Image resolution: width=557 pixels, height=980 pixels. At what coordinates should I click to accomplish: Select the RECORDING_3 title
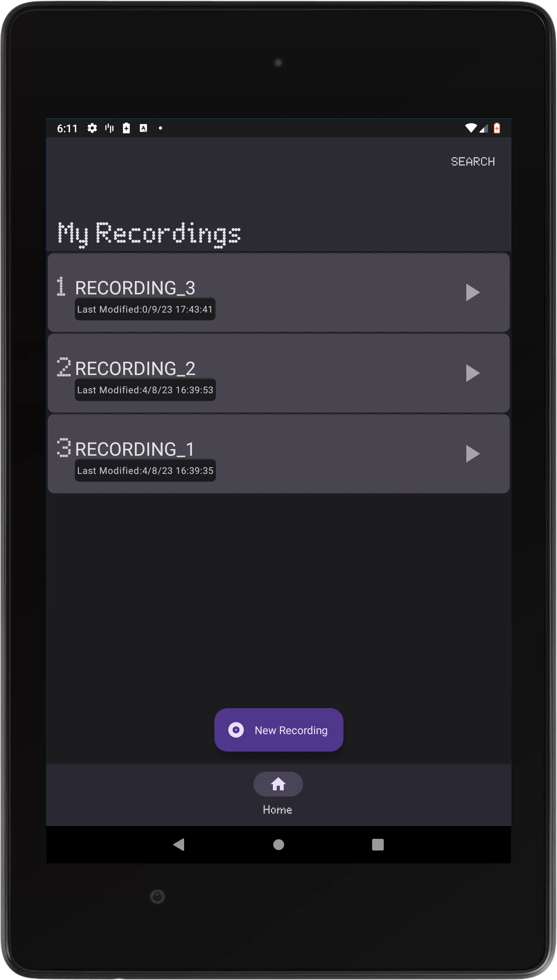tap(135, 288)
